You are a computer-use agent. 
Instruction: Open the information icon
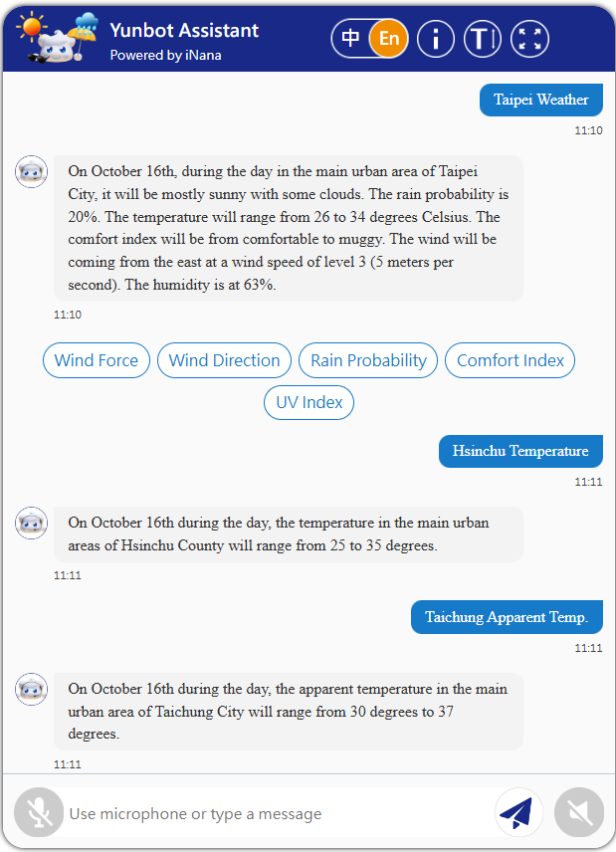(436, 39)
